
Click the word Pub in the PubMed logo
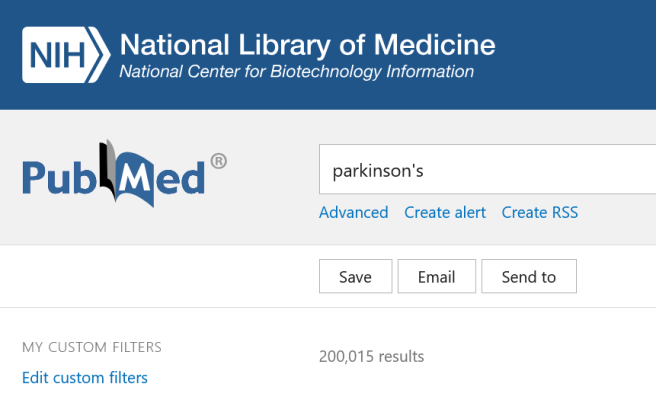59,177
